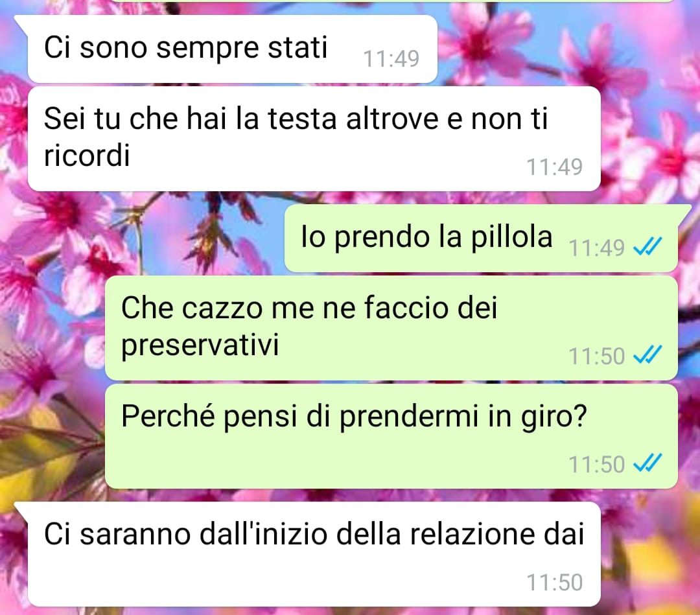Select the message mentioning 'preservativi'
This screenshot has width=700, height=615.
point(391,328)
